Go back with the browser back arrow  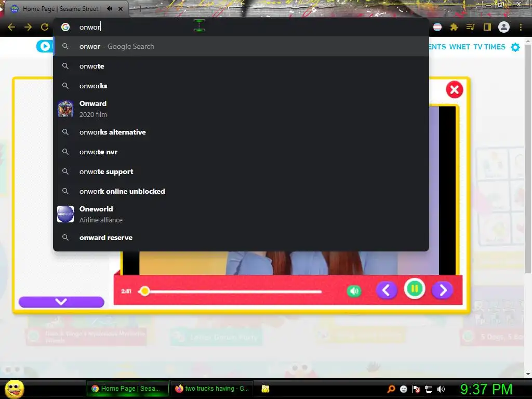11,27
